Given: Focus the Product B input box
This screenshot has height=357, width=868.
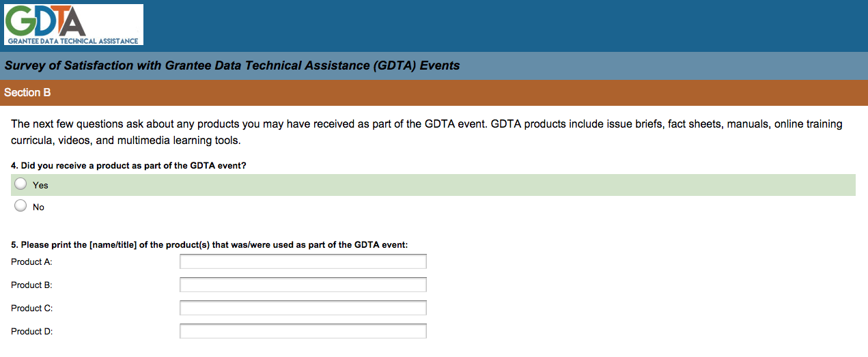Looking at the screenshot, I should click(303, 285).
